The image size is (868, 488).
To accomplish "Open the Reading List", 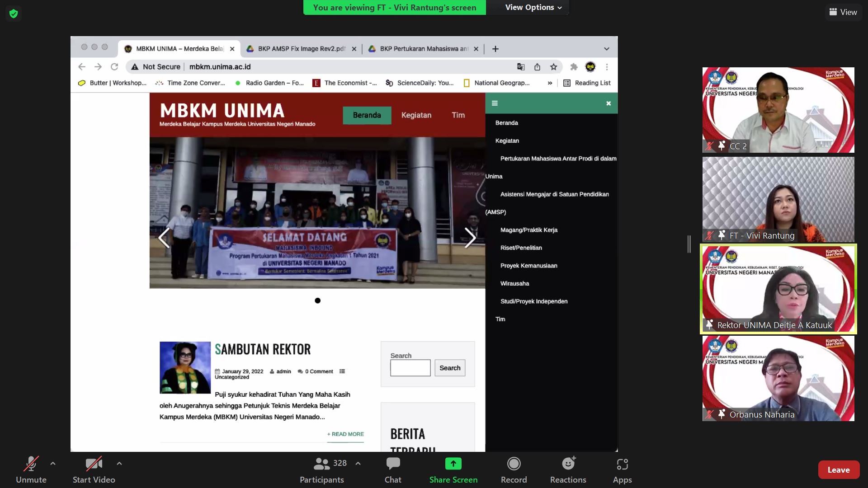I will pyautogui.click(x=587, y=83).
